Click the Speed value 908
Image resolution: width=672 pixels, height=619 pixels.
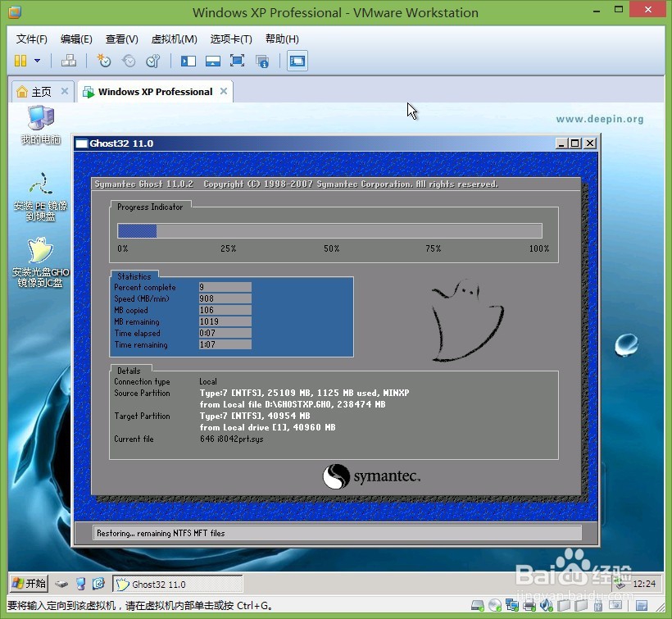[x=225, y=298]
